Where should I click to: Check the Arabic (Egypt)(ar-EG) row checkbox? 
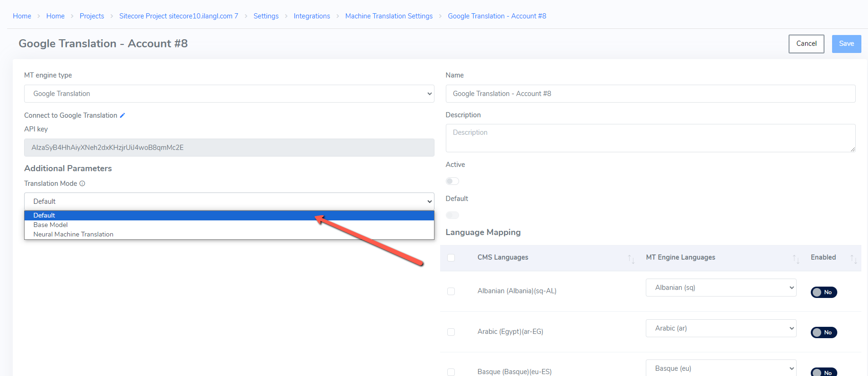pos(451,332)
